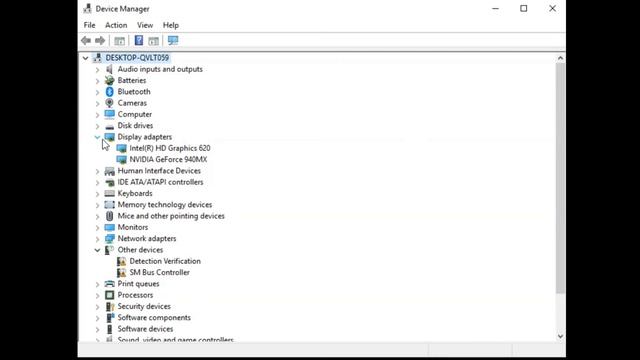Select the DESKTOP-QVLT059 root label
640x360 pixels.
[137, 58]
